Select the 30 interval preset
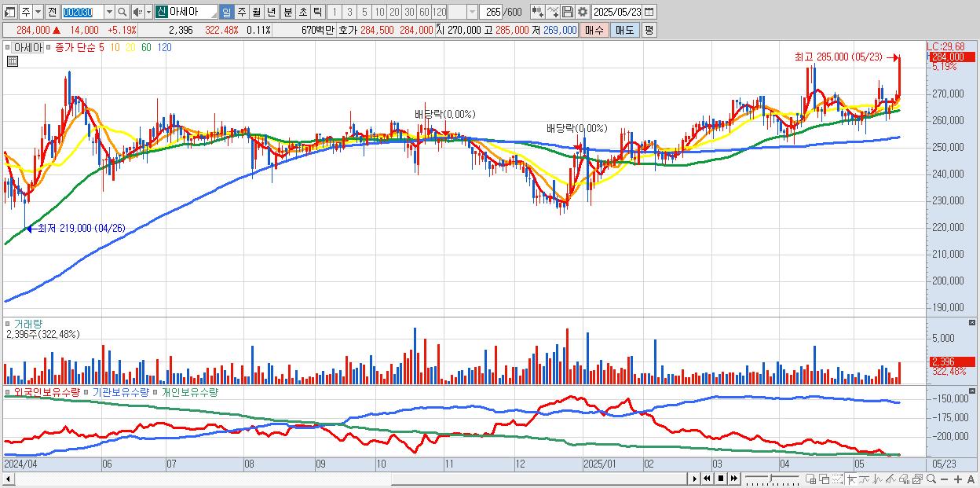Viewport: 980px width, 488px height. [x=409, y=12]
